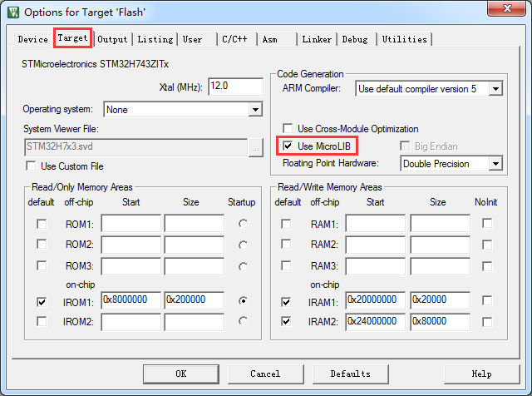The image size is (532, 396).
Task: Switch to the Target tab
Action: coord(72,37)
